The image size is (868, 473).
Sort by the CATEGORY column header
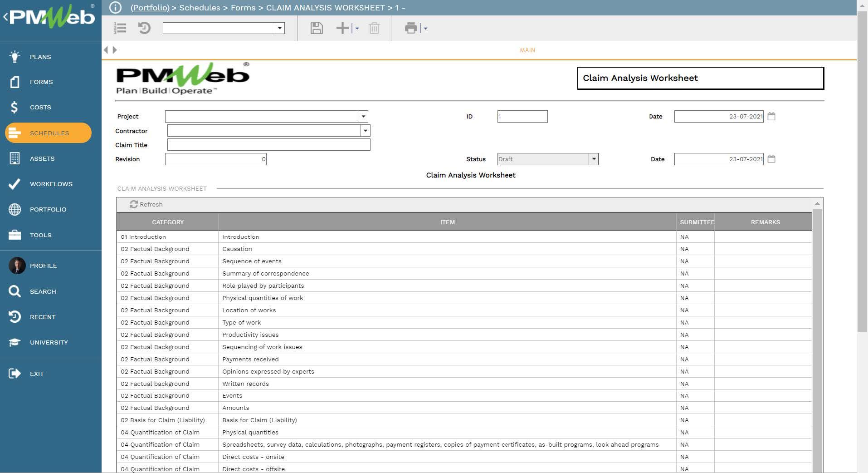168,222
